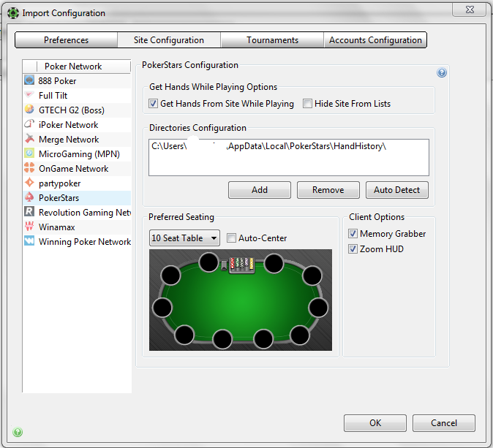This screenshot has height=448, width=493.
Task: Select 888 Poker in the network list
Action: [x=78, y=80]
